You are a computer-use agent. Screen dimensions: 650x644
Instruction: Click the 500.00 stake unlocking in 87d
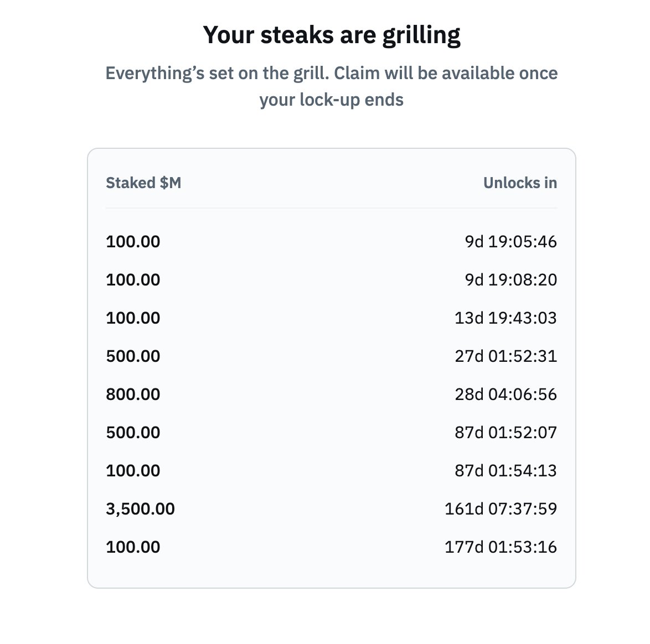[133, 432]
